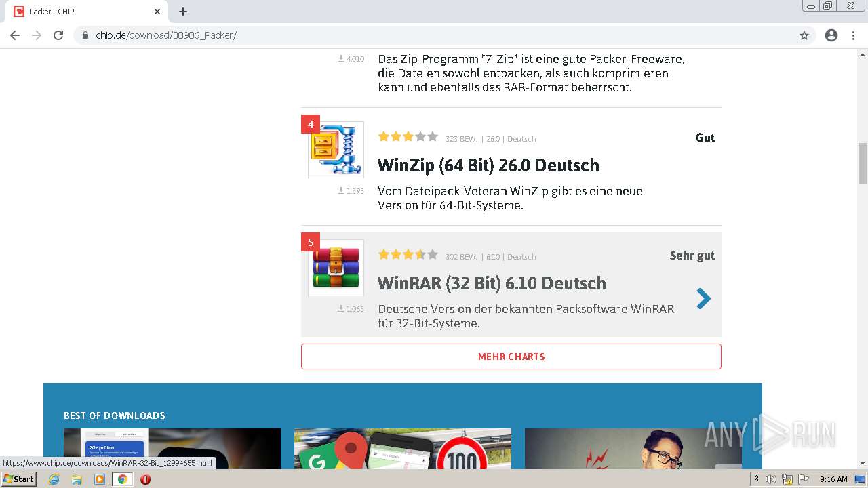Viewport: 868px width, 488px height.
Task: Click '302 BEW.' review count
Action: click(x=461, y=257)
